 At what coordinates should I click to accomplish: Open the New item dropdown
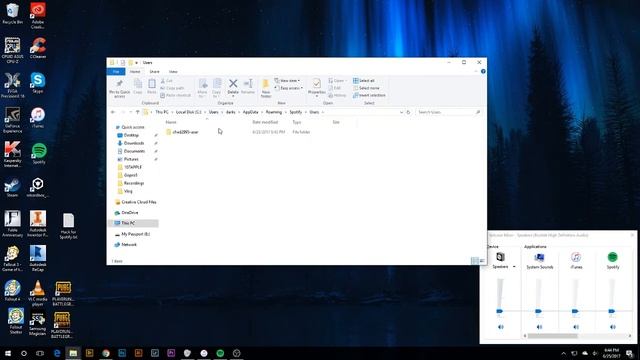[x=288, y=80]
